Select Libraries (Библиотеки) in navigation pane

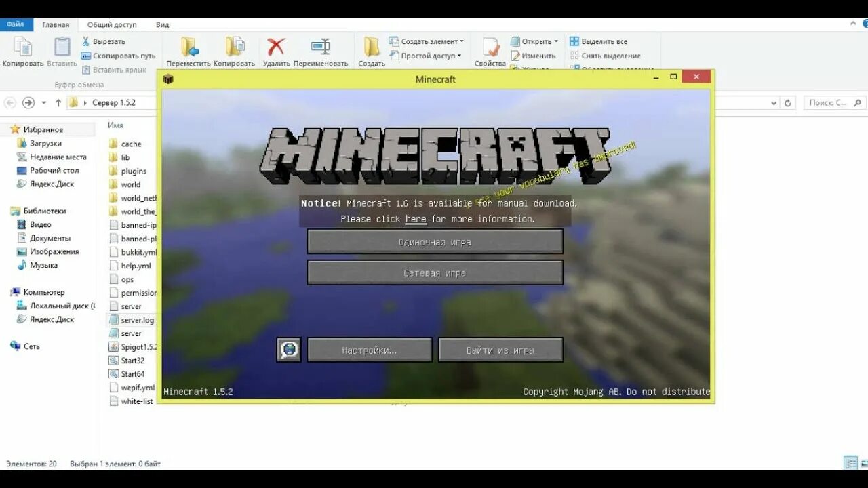coord(44,211)
